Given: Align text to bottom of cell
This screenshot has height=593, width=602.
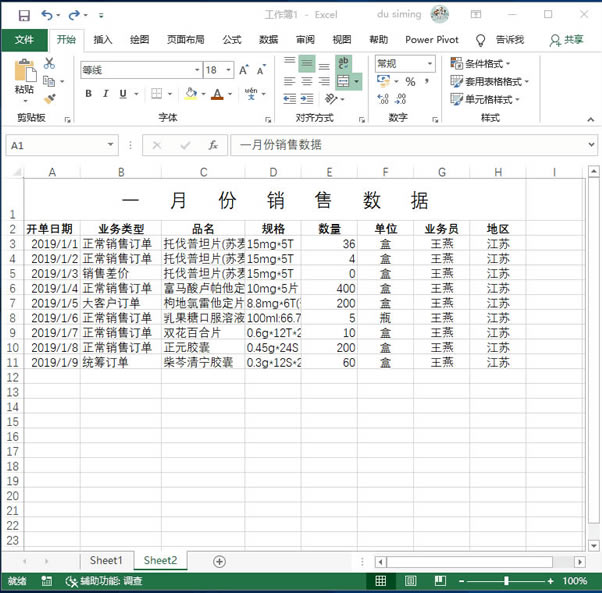Looking at the screenshot, I should 324,64.
